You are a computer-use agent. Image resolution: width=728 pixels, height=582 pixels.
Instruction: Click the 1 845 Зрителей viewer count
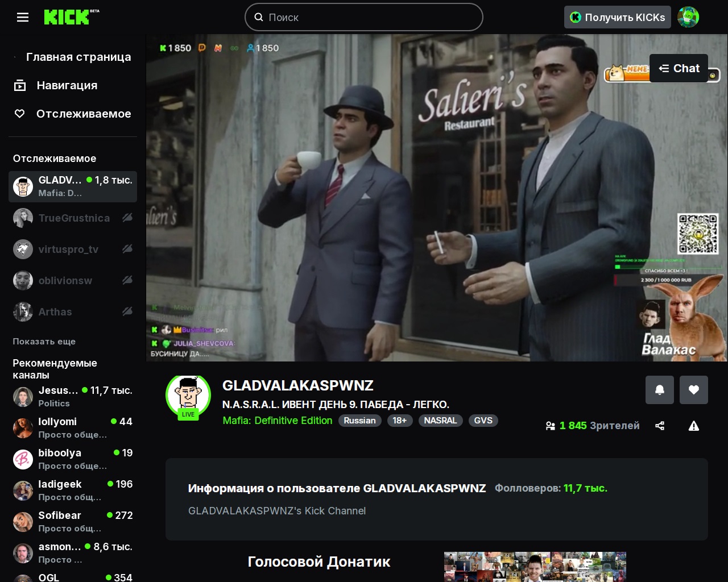pyautogui.click(x=599, y=426)
